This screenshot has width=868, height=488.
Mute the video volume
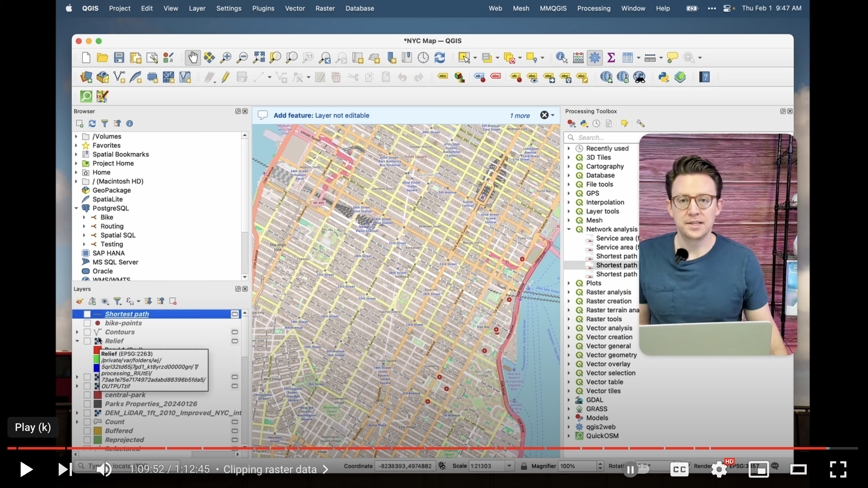(x=104, y=469)
